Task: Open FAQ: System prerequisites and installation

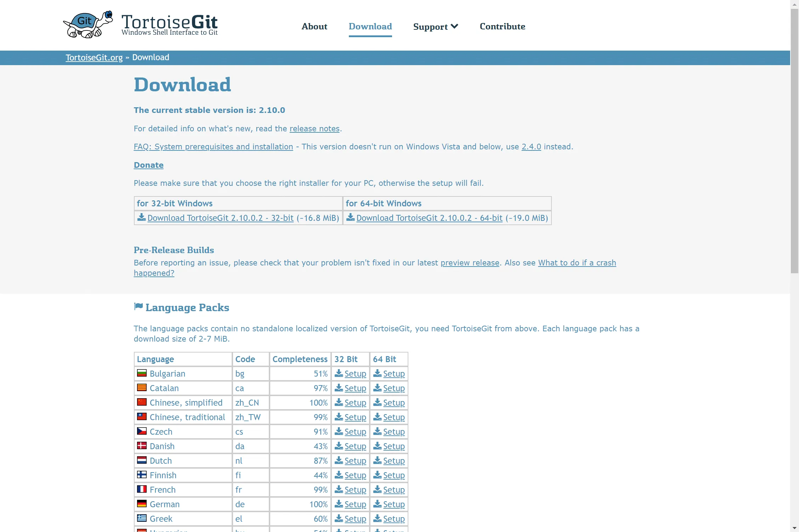Action: tap(214, 147)
